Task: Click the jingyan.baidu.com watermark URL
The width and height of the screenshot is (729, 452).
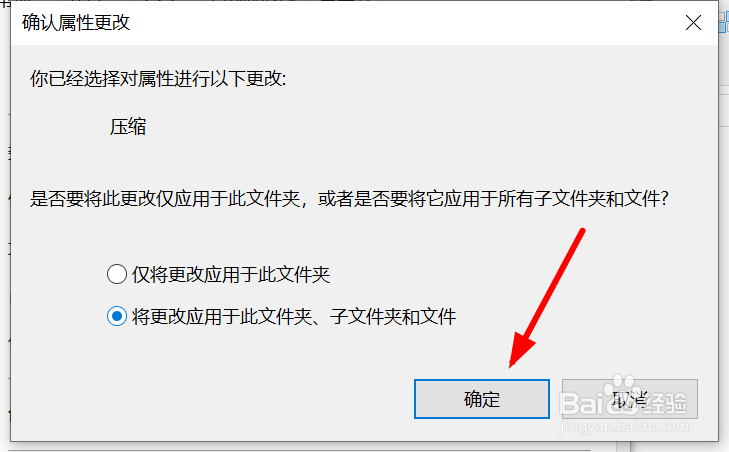Action: [x=624, y=425]
